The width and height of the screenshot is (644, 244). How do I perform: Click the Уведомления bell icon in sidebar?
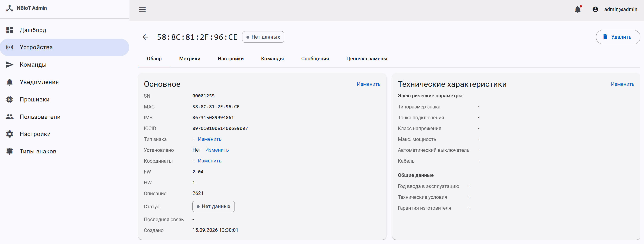coord(9,82)
